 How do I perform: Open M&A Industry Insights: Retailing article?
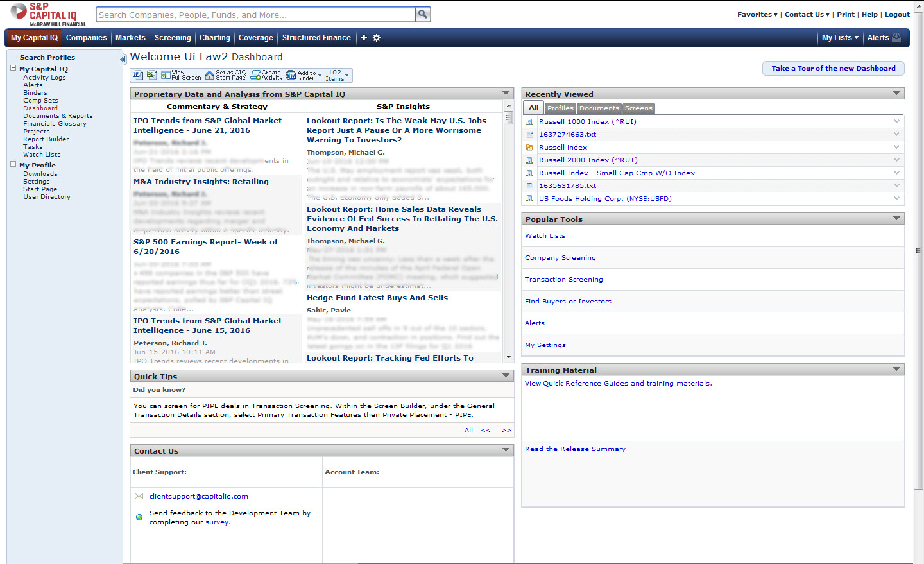point(201,182)
